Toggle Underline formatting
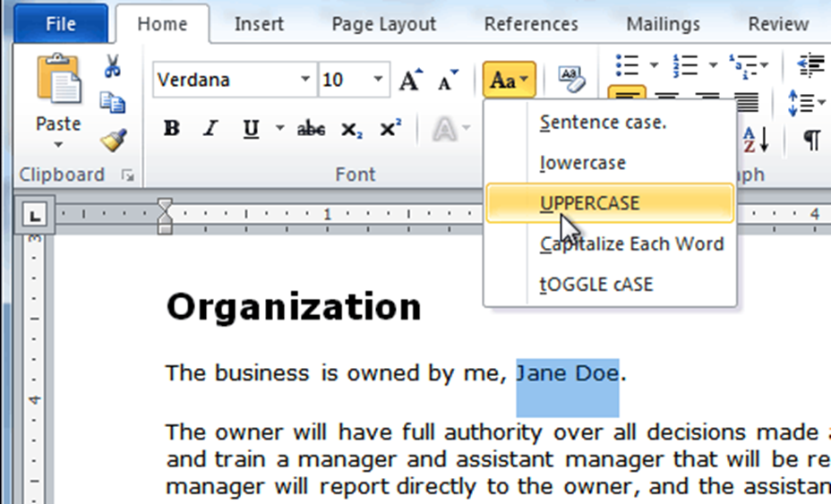 (252, 128)
